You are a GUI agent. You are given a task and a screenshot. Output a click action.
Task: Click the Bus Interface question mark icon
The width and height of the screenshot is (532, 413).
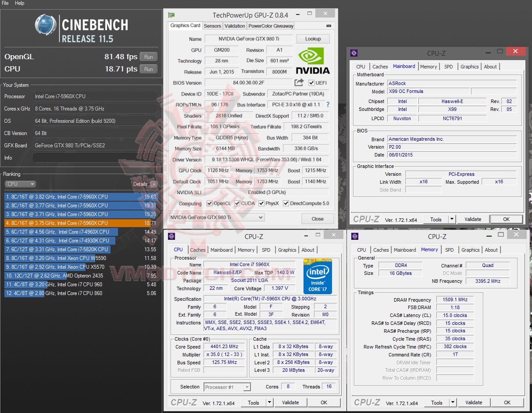pos(328,105)
